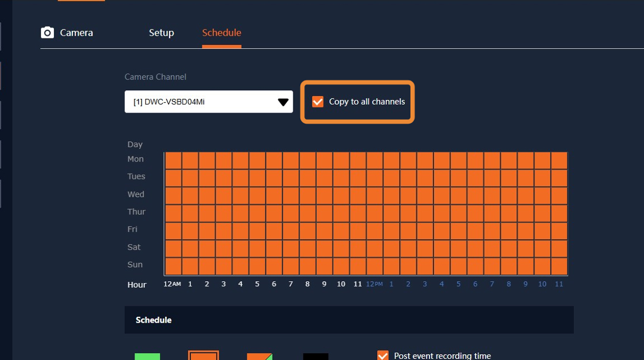Click the Tuesday 8PM schedule cell

tap(509, 178)
